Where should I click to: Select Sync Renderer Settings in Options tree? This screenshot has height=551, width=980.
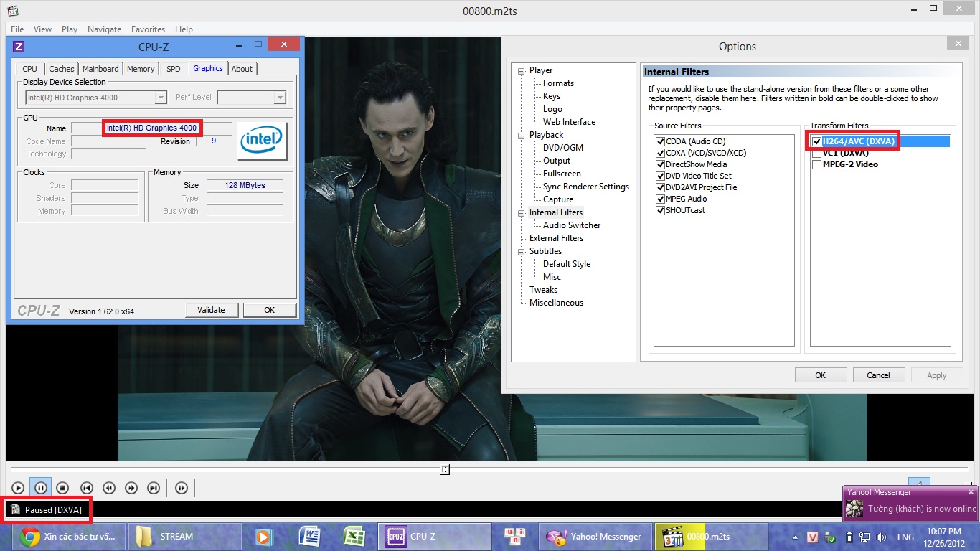[x=585, y=187]
